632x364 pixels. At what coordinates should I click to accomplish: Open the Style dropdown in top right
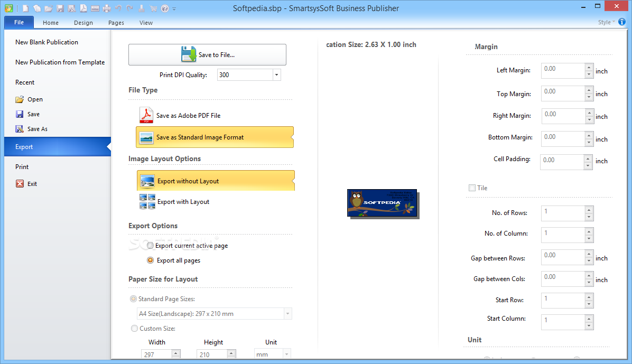click(606, 22)
